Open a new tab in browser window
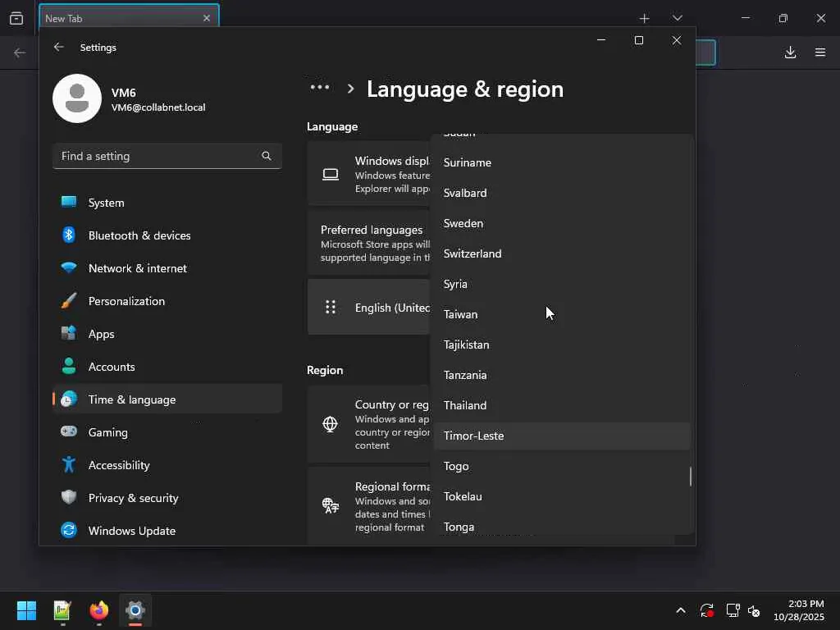The image size is (840, 630). point(645,18)
